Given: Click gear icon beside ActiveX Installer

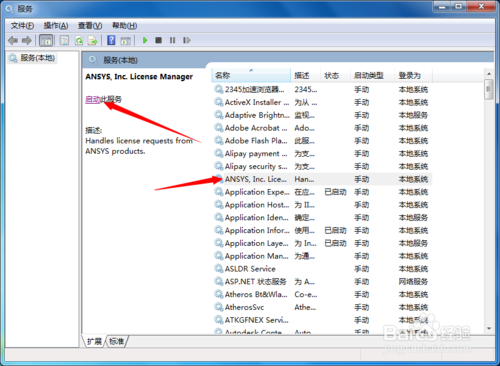Looking at the screenshot, I should pyautogui.click(x=219, y=102).
